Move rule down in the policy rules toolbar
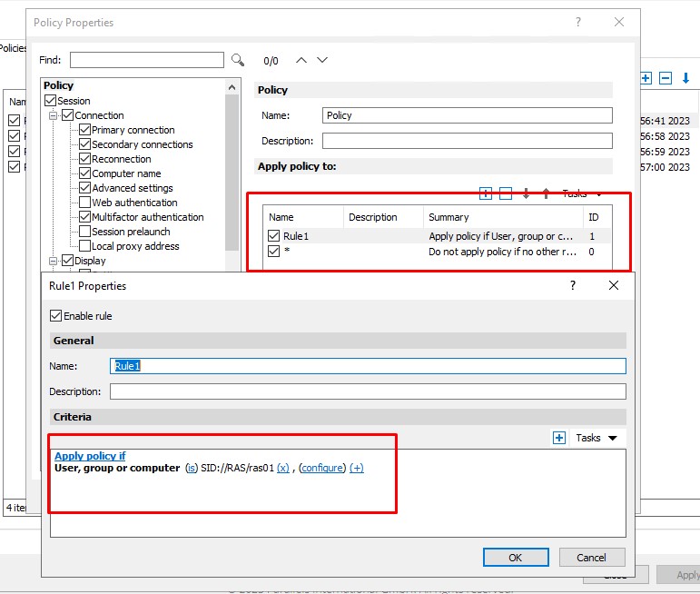This screenshot has height=594, width=700. (526, 193)
